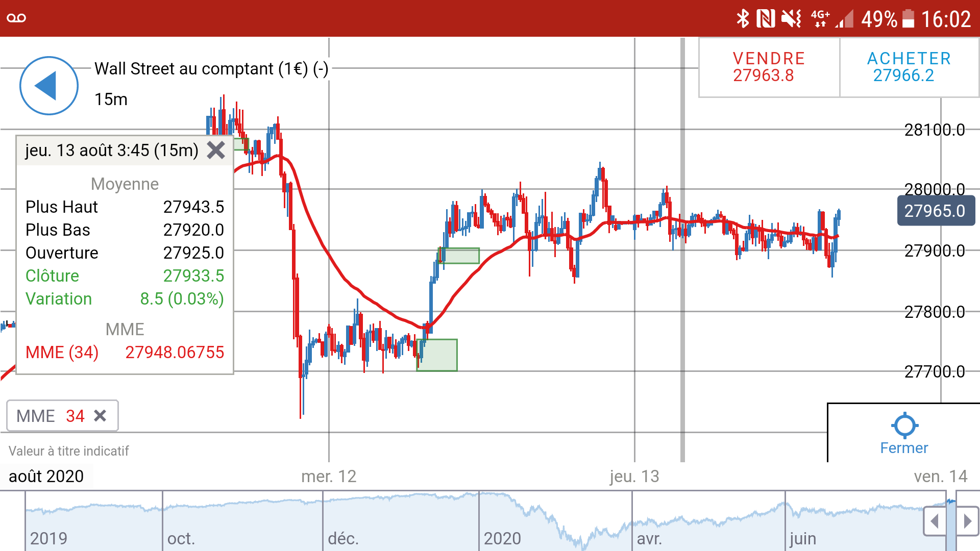
Task: Tap the Wall Street instrument title
Action: (211, 68)
